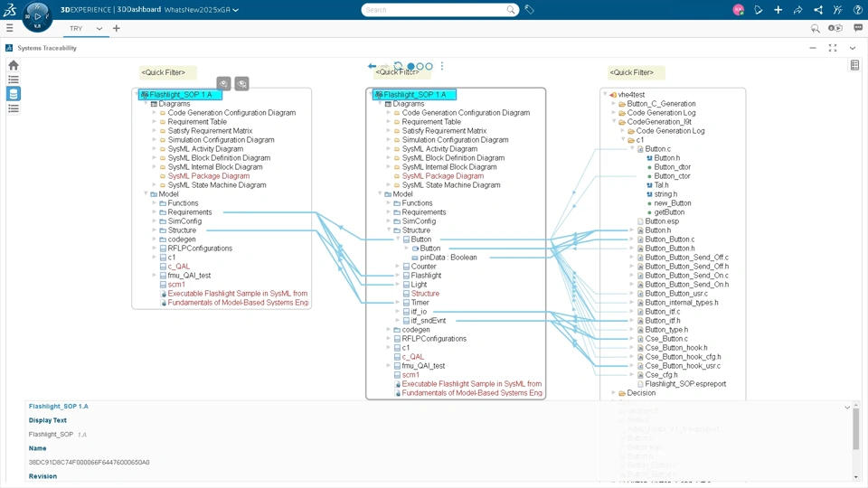The image size is (868, 488).
Task: Select SysML Package Diagram in center panel
Action: tap(443, 176)
